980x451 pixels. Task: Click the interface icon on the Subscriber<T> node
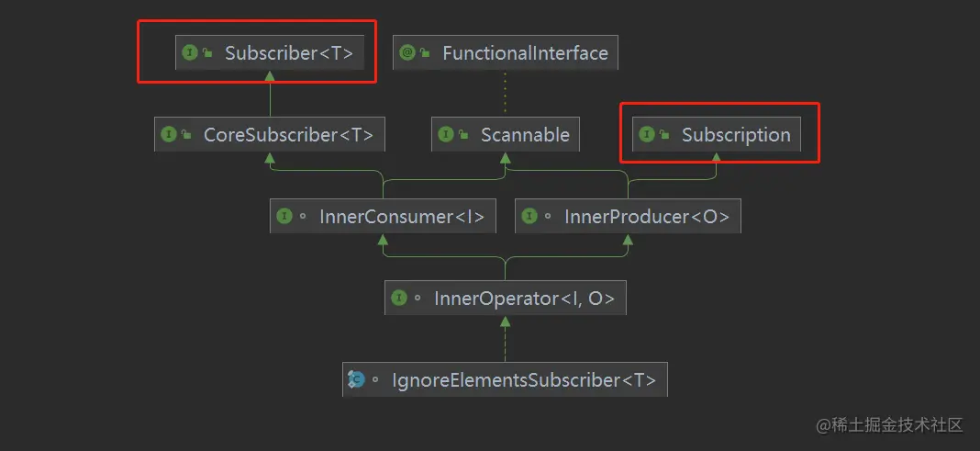coord(190,53)
